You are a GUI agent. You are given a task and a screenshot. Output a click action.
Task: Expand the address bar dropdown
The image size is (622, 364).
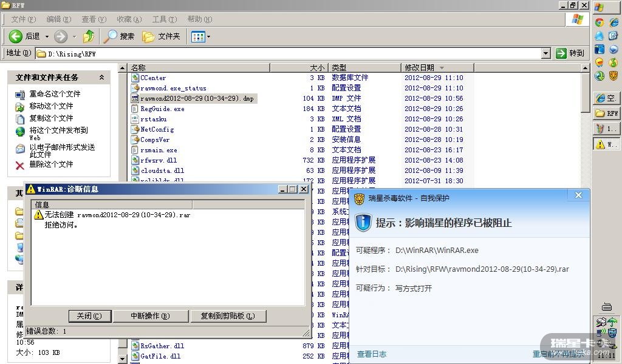coord(546,53)
